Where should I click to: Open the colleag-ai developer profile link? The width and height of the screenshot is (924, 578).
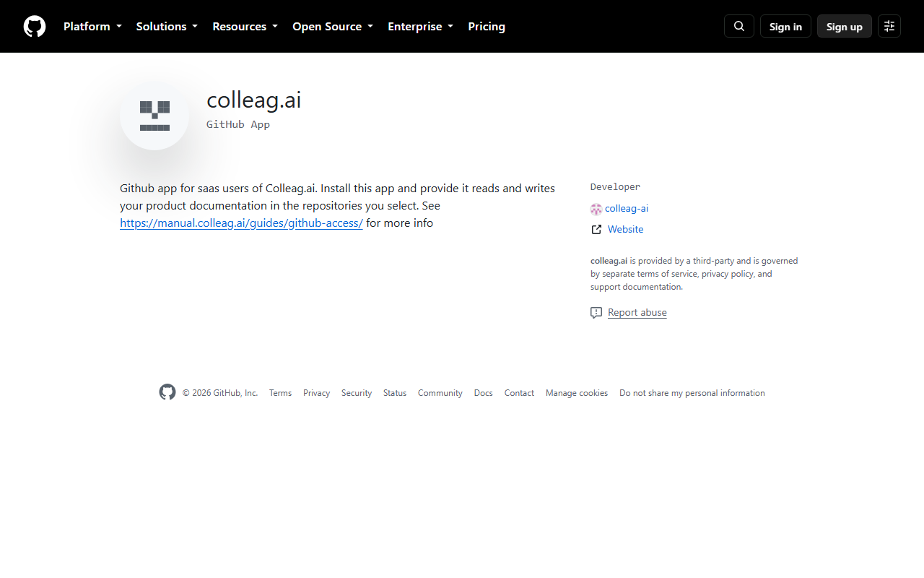(627, 208)
